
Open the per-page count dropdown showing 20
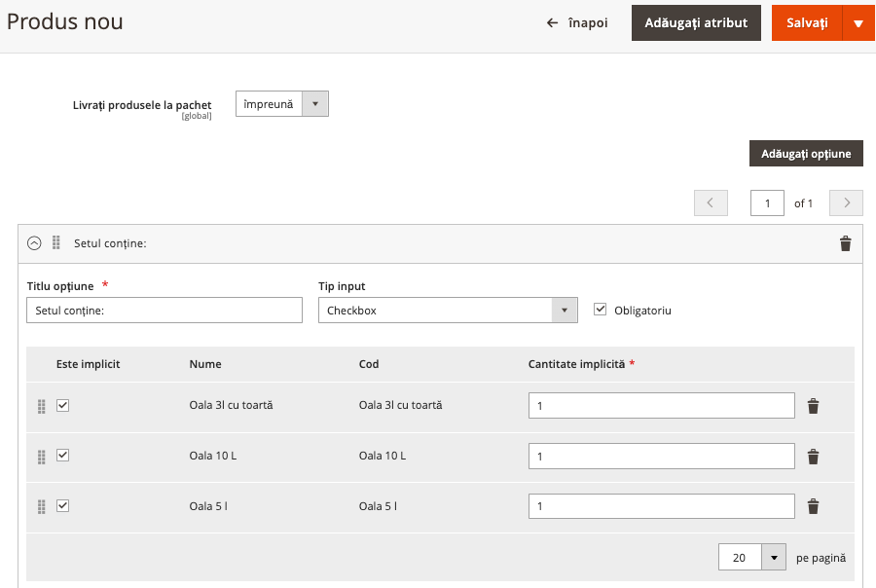(752, 557)
